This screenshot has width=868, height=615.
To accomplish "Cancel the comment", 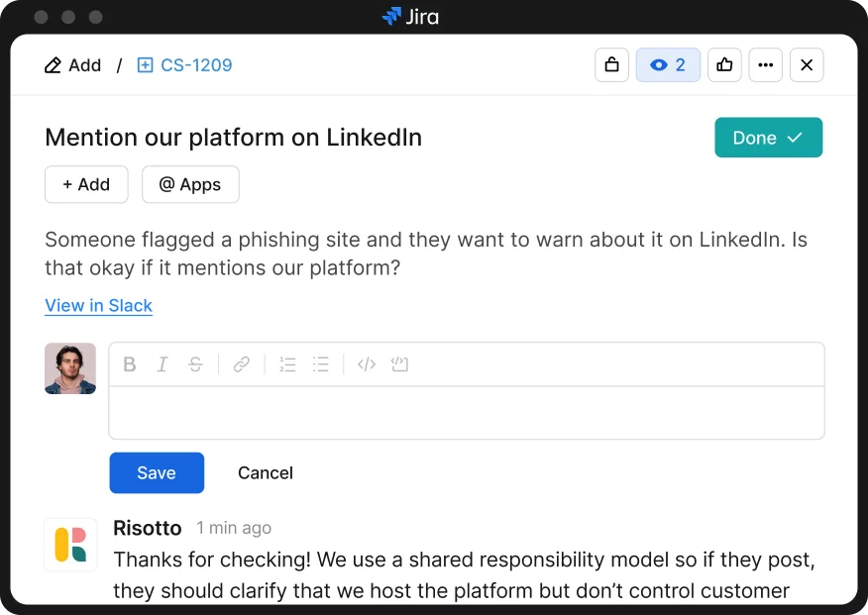I will (266, 472).
